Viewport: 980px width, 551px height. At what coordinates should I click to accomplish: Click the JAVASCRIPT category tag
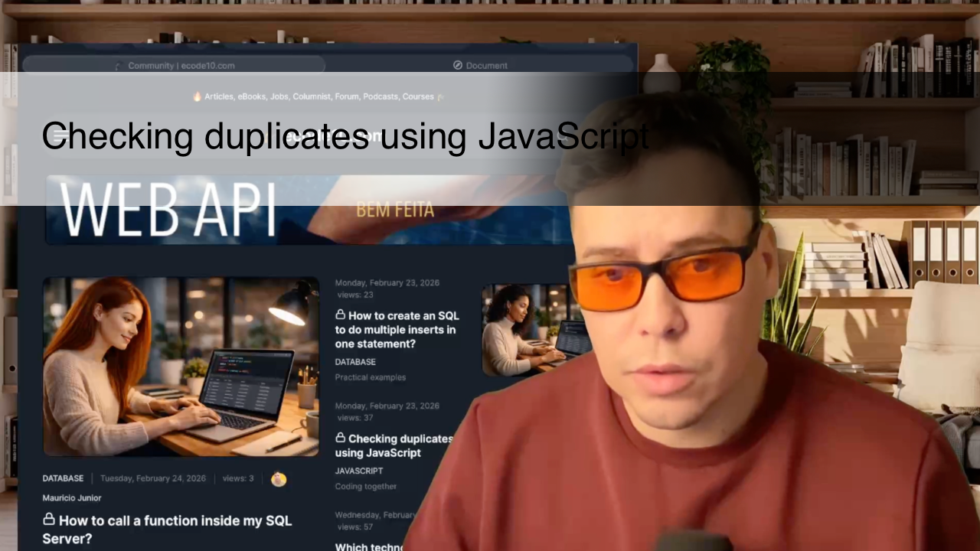click(x=359, y=471)
